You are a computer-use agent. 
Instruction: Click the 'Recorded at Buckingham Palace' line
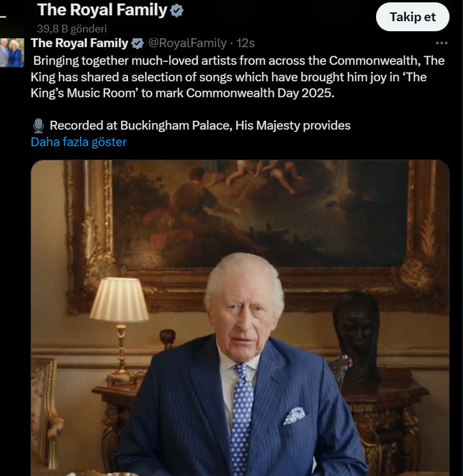click(x=200, y=126)
